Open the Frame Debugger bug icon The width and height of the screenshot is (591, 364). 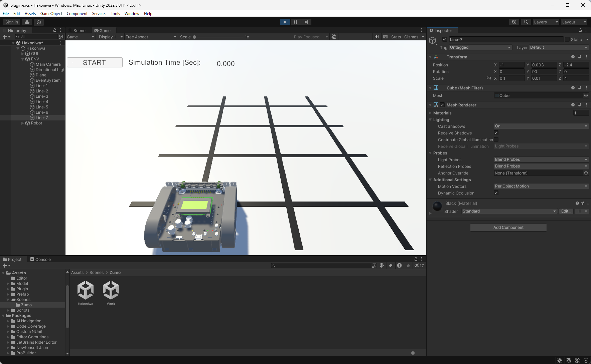pyautogui.click(x=334, y=37)
